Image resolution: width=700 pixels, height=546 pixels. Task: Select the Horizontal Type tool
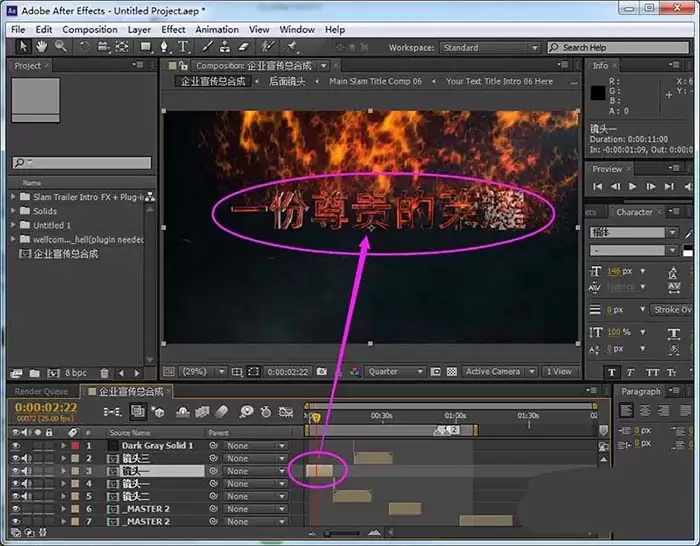point(183,47)
